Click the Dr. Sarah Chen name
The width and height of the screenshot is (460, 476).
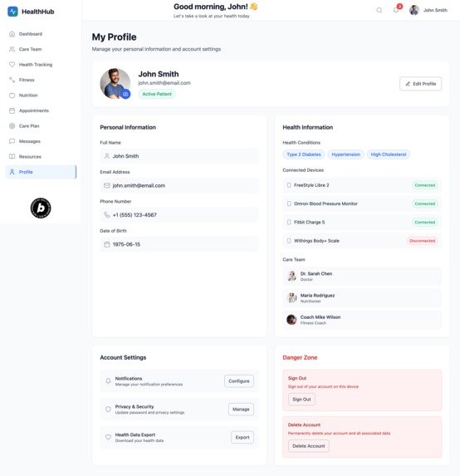pos(316,273)
